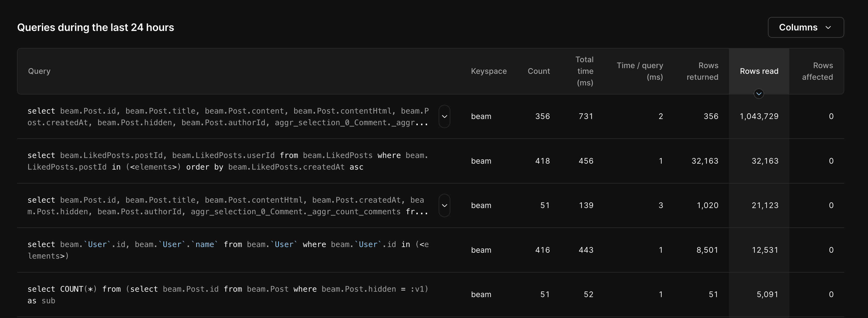Click total time value 139
868x318 pixels.
(586, 205)
